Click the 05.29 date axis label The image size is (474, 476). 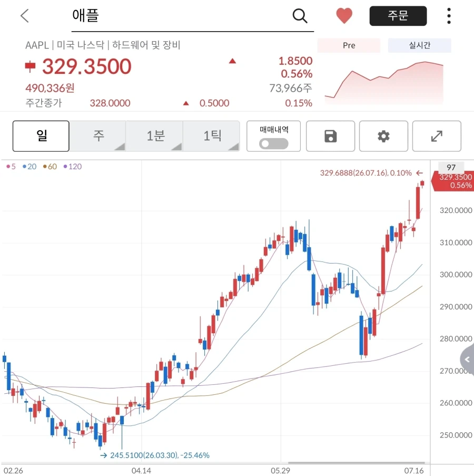coord(281,471)
